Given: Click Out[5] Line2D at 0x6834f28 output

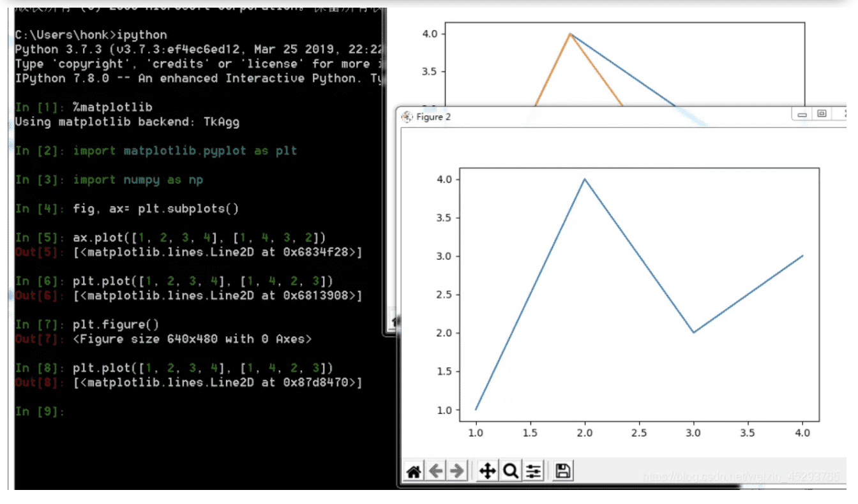Looking at the screenshot, I should coord(218,253).
